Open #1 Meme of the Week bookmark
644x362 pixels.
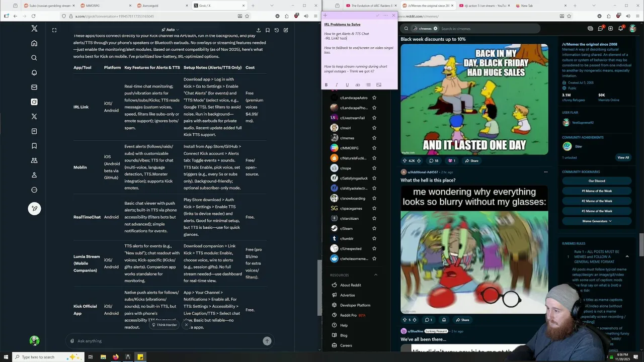click(597, 191)
